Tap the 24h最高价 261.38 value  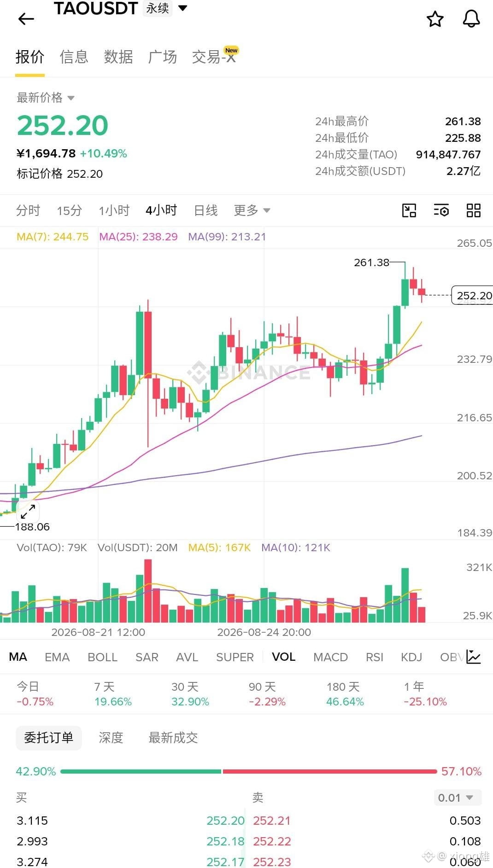[x=463, y=122]
